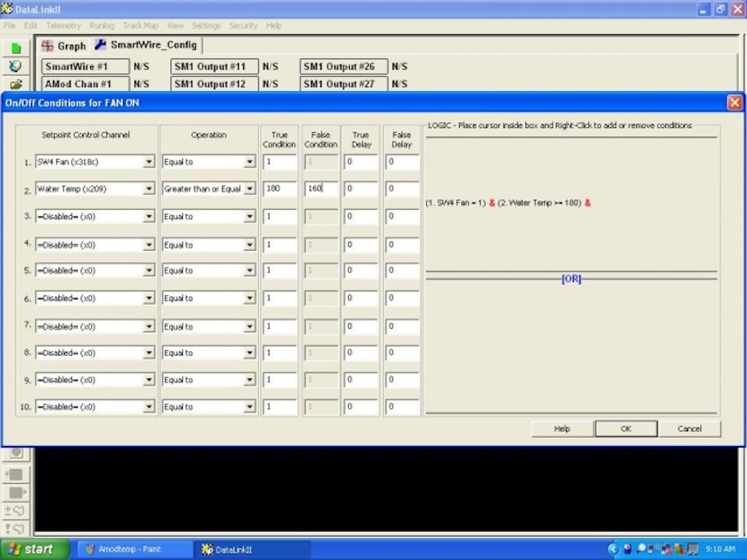Open the SW4 Fan (x318c) channel dropdown

(x=148, y=161)
